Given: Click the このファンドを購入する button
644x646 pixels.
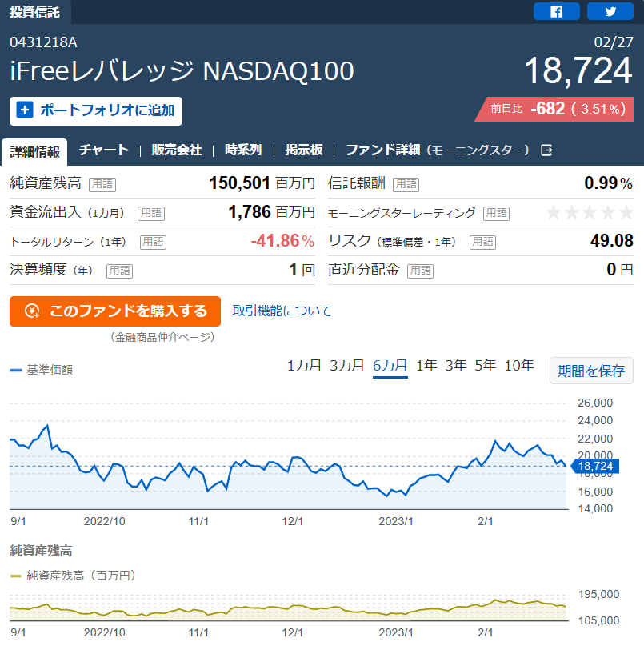Looking at the screenshot, I should click(115, 311).
